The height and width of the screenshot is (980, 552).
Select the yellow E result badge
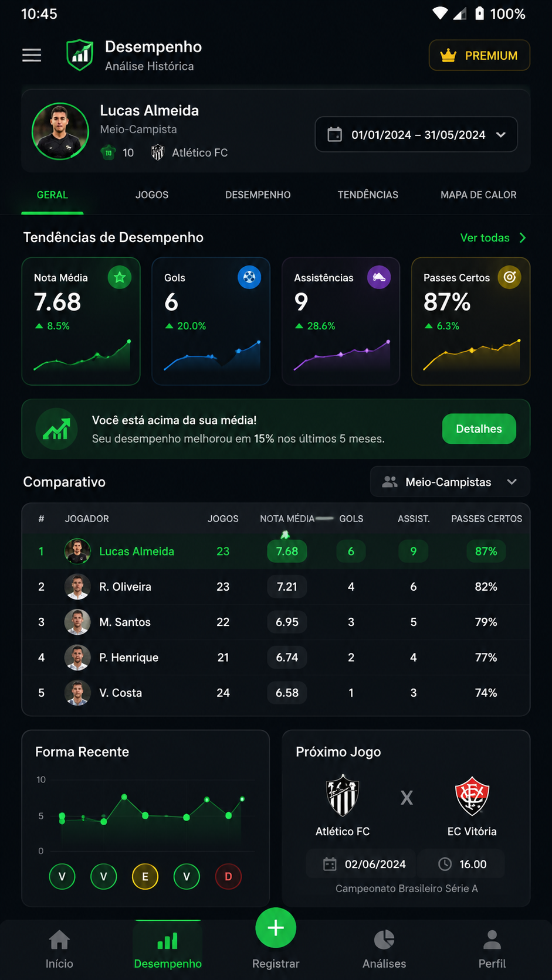(145, 877)
